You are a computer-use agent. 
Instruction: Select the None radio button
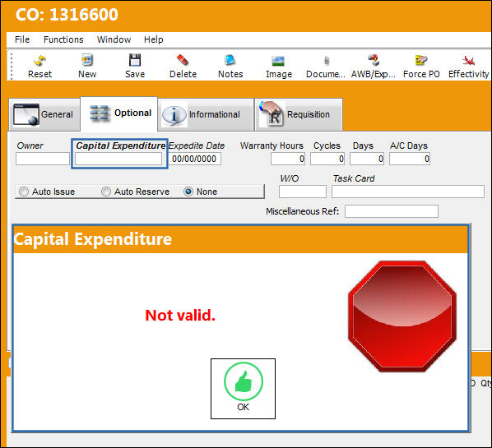point(188,192)
